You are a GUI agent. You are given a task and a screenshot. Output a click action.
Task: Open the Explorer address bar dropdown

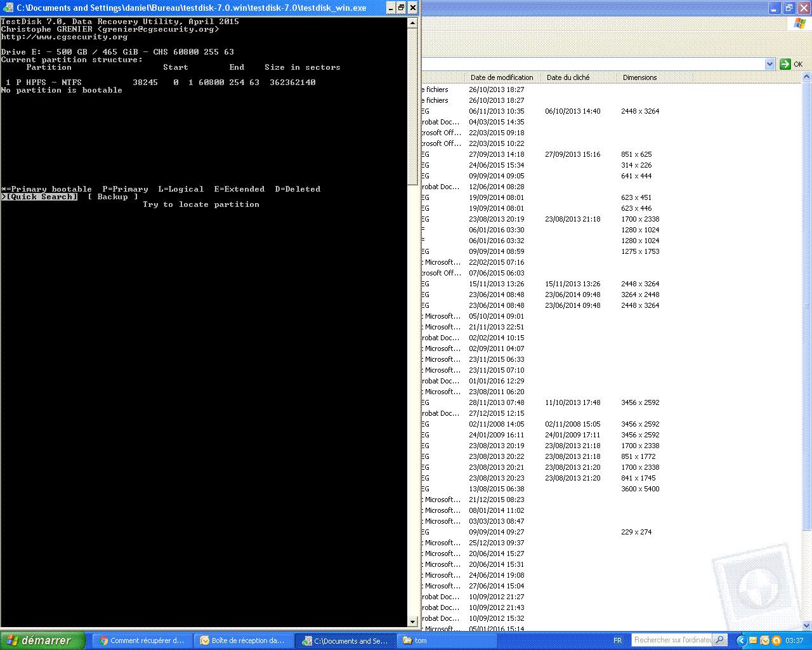pyautogui.click(x=769, y=64)
